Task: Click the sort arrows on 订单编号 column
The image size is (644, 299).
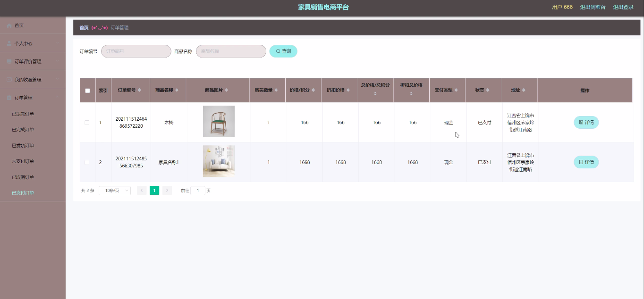Action: [x=139, y=90]
